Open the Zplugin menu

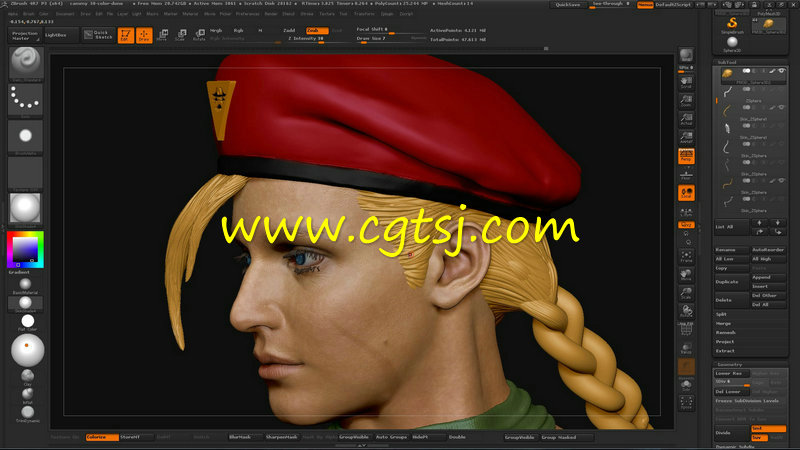(x=387, y=14)
